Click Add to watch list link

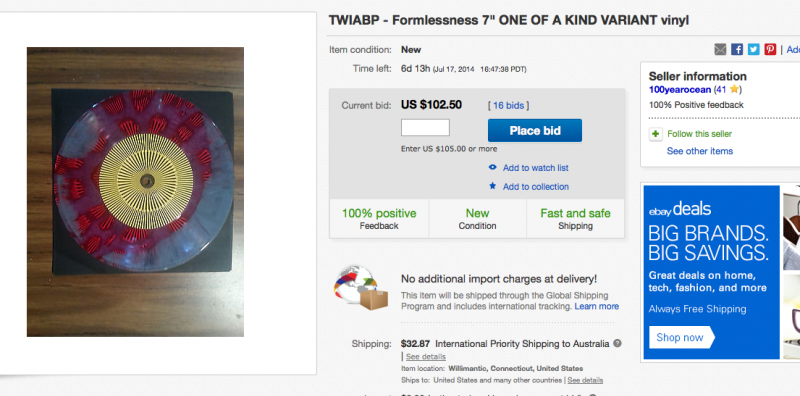click(535, 168)
